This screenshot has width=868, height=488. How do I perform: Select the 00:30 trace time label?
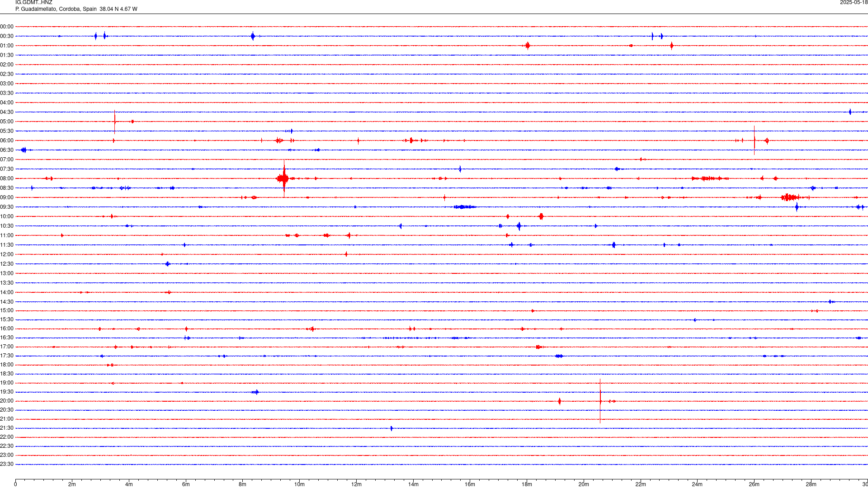coord(7,37)
